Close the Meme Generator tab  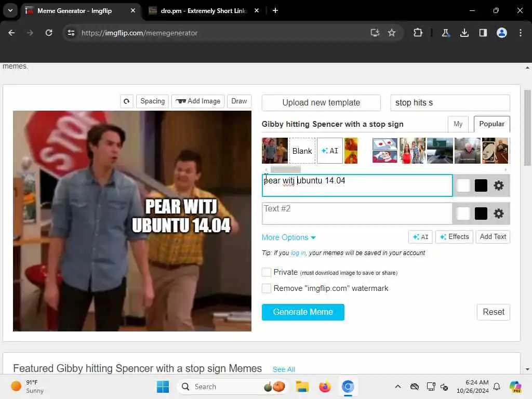click(x=133, y=10)
